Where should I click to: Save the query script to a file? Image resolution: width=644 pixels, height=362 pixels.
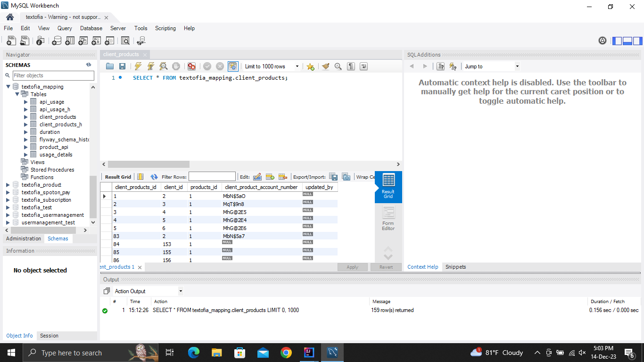122,66
